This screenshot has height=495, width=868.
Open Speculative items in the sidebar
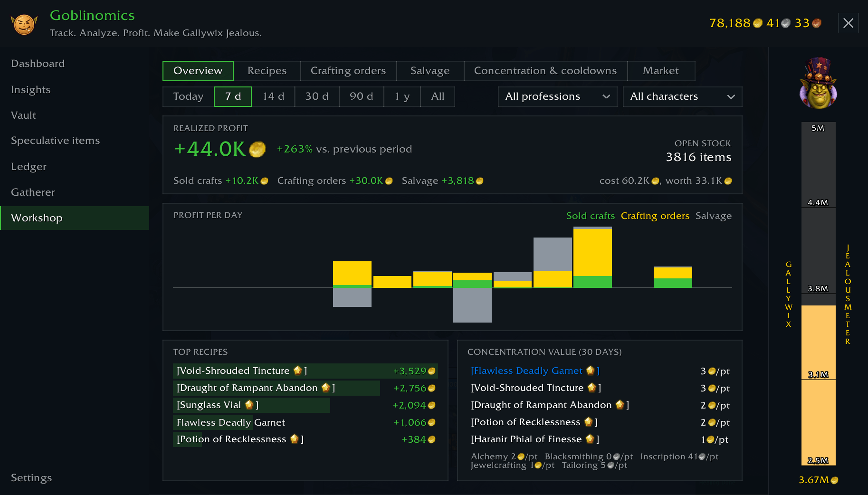pos(75,141)
